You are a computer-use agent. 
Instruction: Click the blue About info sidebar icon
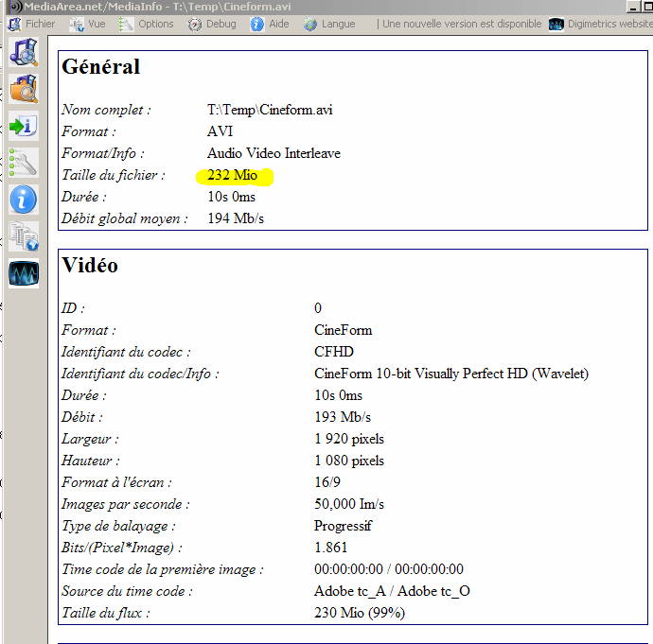pos(24,200)
